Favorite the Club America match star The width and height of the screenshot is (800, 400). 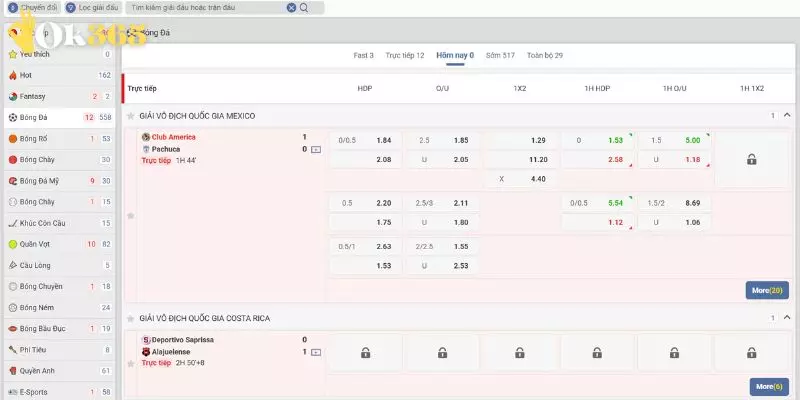click(x=130, y=215)
